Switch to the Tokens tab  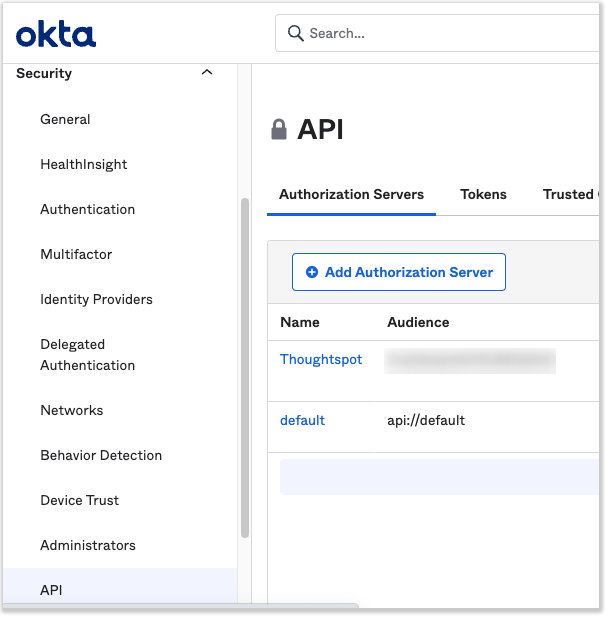tap(483, 194)
